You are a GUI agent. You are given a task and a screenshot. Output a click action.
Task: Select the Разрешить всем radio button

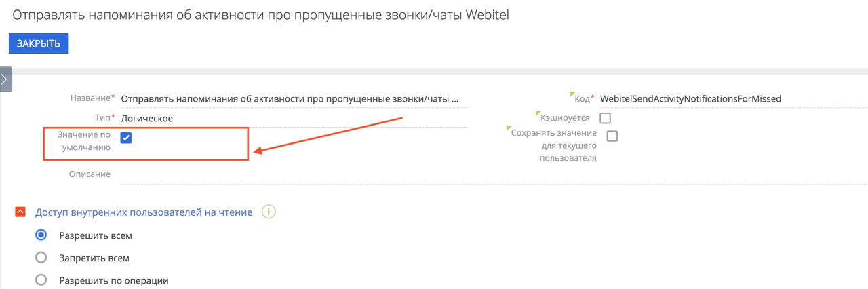tap(41, 235)
